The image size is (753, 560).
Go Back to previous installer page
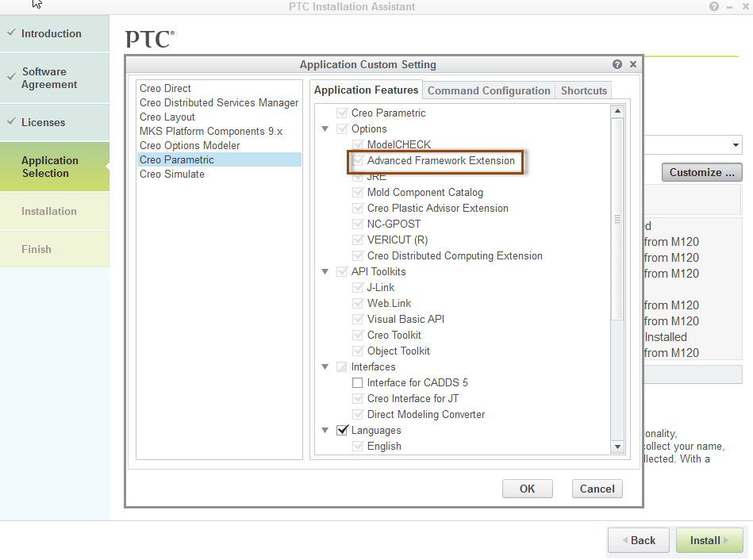(639, 540)
